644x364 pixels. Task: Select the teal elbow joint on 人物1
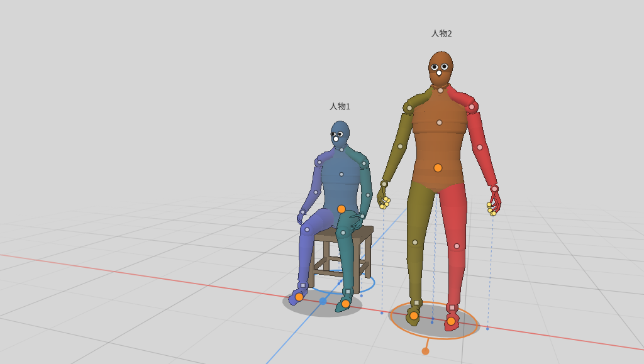pyautogui.click(x=368, y=196)
